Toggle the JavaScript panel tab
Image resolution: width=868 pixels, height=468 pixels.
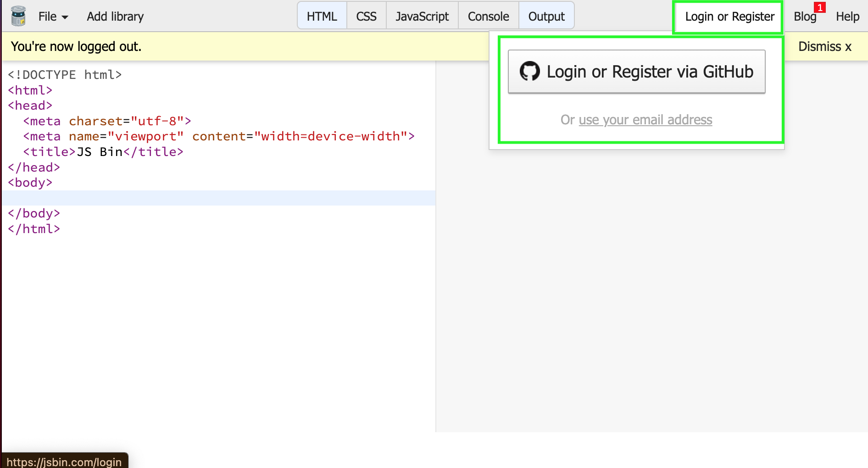(x=422, y=17)
